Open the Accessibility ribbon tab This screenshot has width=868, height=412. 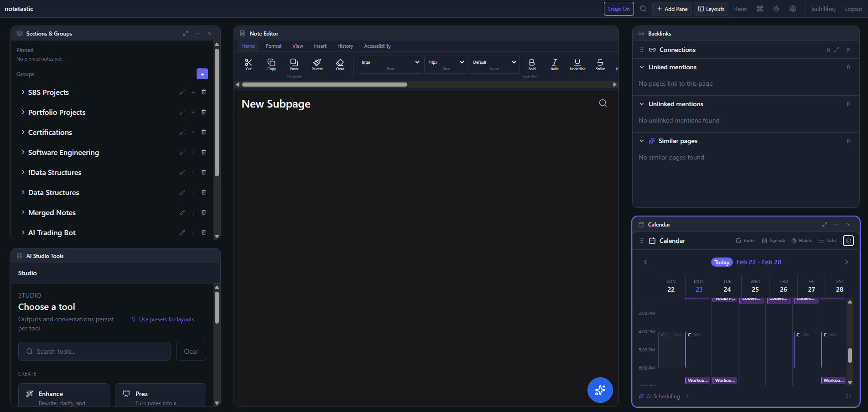click(x=377, y=46)
